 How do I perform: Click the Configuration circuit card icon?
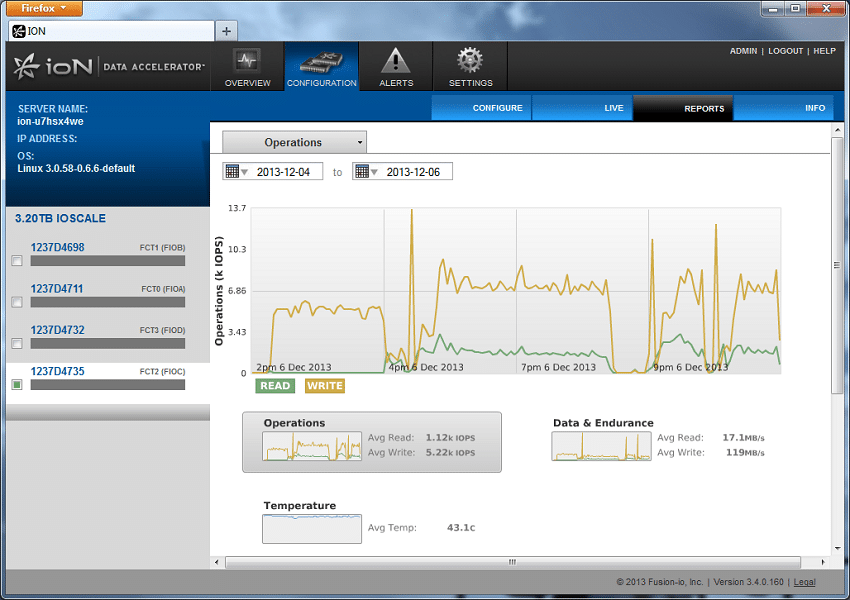(x=321, y=62)
